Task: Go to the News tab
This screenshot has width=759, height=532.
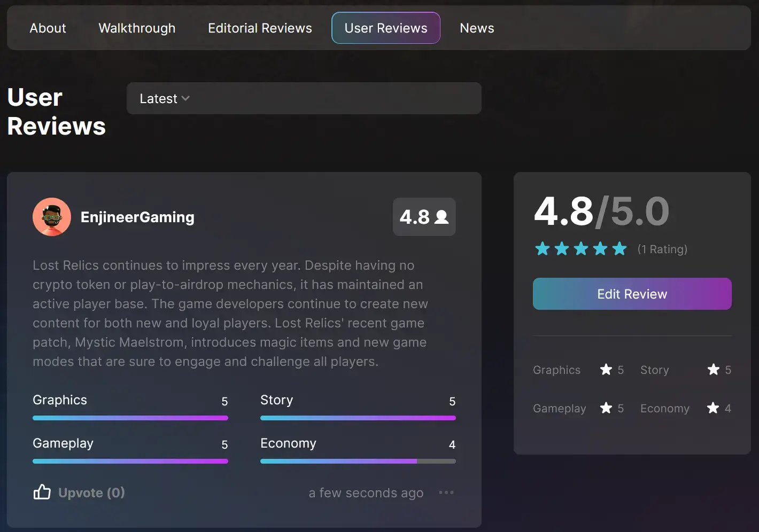Action: 477,28
